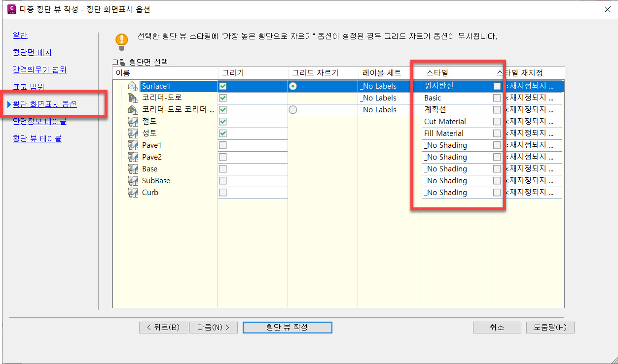This screenshot has height=364, width=618.
Task: Click the SubBase material icon
Action: (x=133, y=181)
